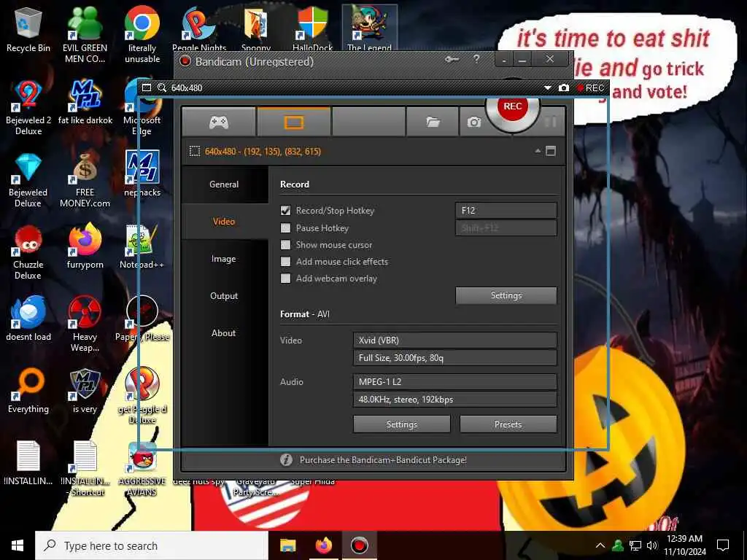
Task: Click the Shift+F12 pause hotkey field
Action: pyautogui.click(x=506, y=228)
